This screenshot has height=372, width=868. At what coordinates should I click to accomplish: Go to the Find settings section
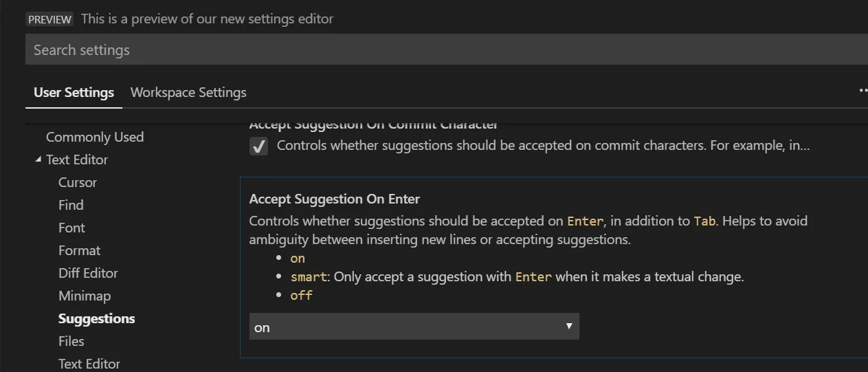[71, 205]
